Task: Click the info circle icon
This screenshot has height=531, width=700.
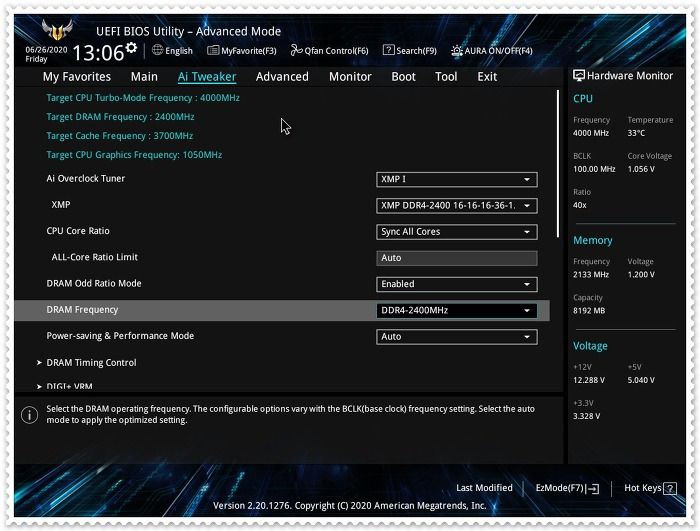Action: 29,415
